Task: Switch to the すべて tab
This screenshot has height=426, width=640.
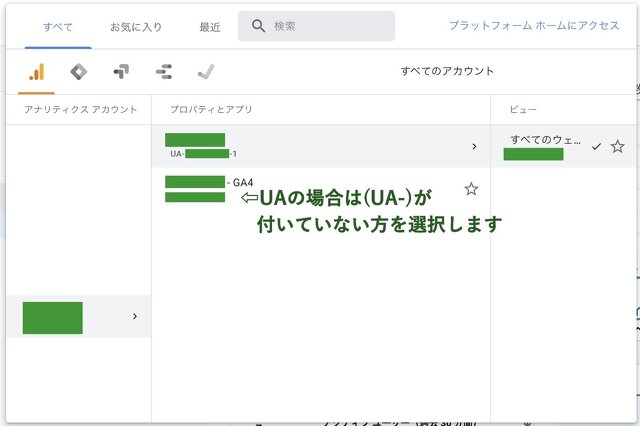Action: pyautogui.click(x=58, y=27)
